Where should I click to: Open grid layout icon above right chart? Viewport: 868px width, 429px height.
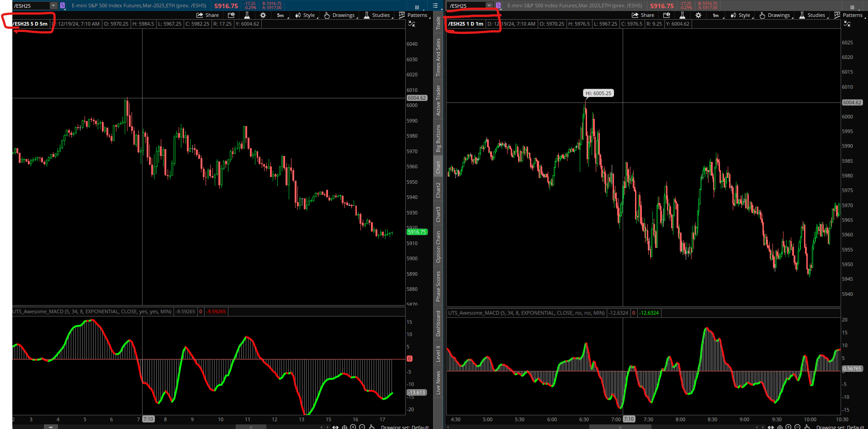coord(852,7)
